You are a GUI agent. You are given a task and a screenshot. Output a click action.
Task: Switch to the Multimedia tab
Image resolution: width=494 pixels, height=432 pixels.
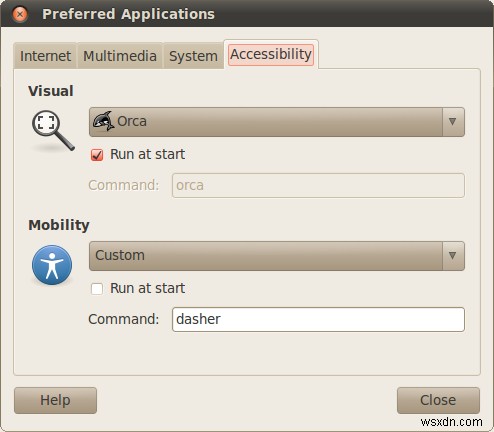click(x=120, y=56)
